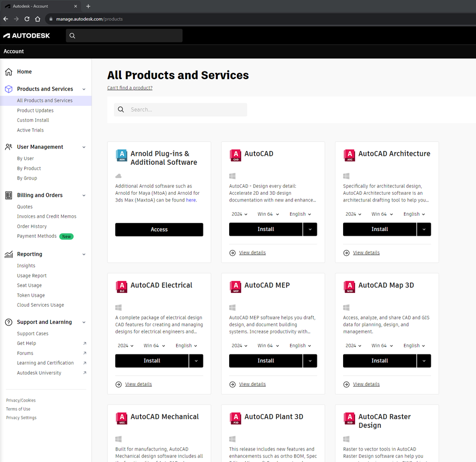
Task: Click the Reporting chart icon
Action: (x=9, y=254)
